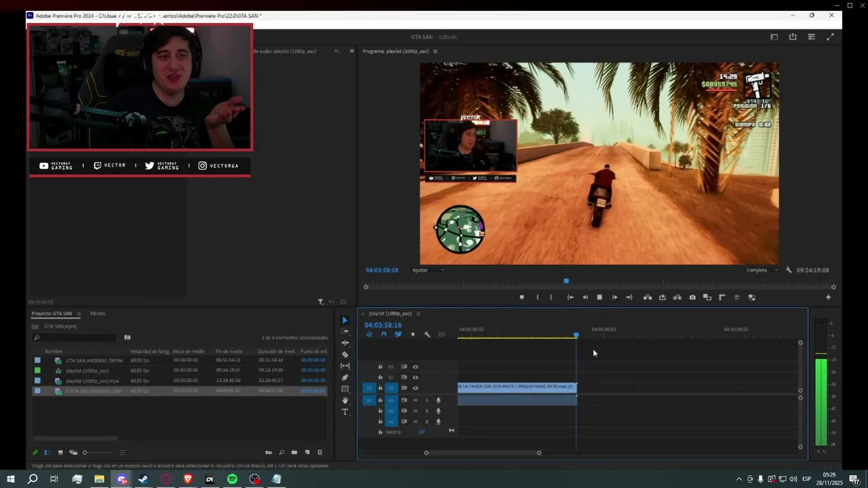Select the playlist (1080p_aac) timeline tab
The width and height of the screenshot is (868, 488).
(x=390, y=314)
